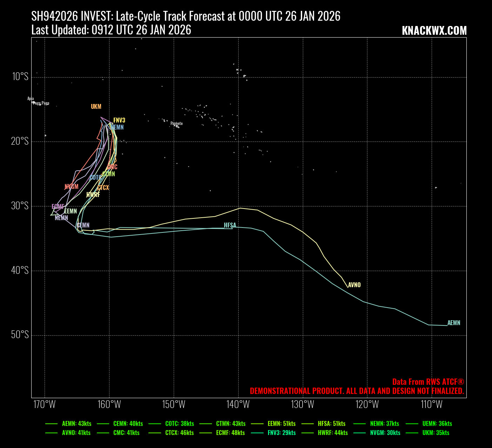
Task: Click the HWRF track label on map
Action: (93, 195)
